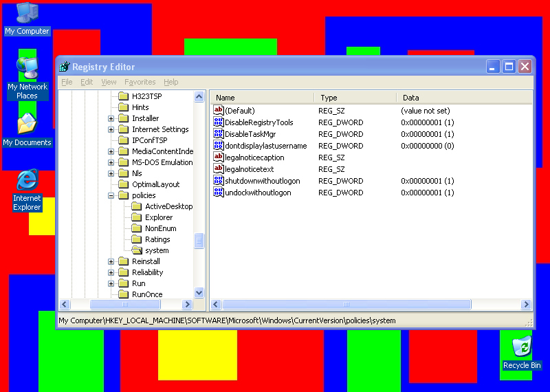Expand the Nls key
Viewport: 550px width, 392px height.
[111, 173]
